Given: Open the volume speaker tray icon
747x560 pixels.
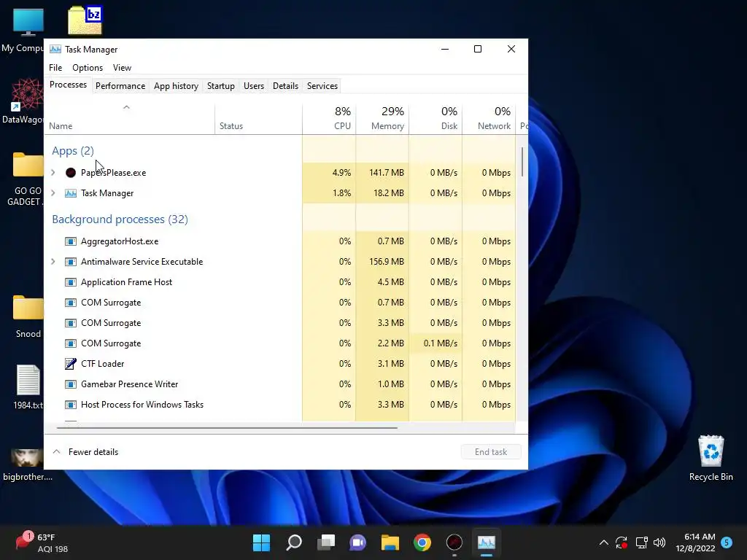Looking at the screenshot, I should click(x=659, y=542).
